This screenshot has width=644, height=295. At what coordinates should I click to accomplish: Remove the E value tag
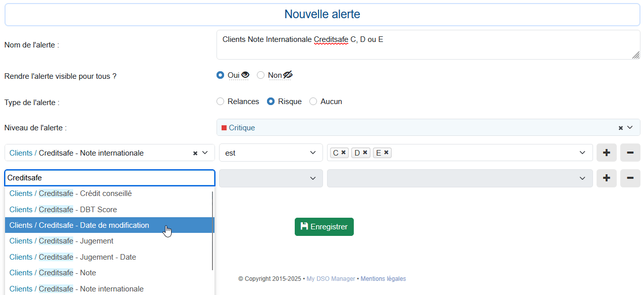tap(386, 152)
